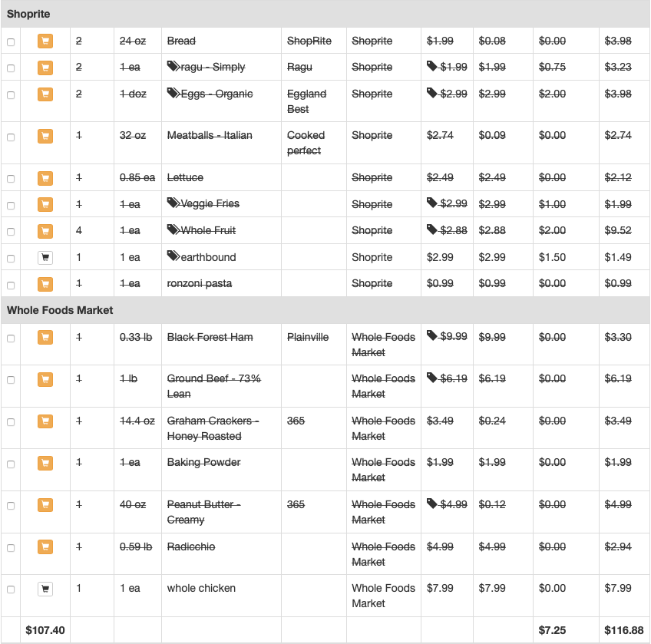Click the cart icon for whole chicken
The height and width of the screenshot is (644, 651).
[45, 589]
